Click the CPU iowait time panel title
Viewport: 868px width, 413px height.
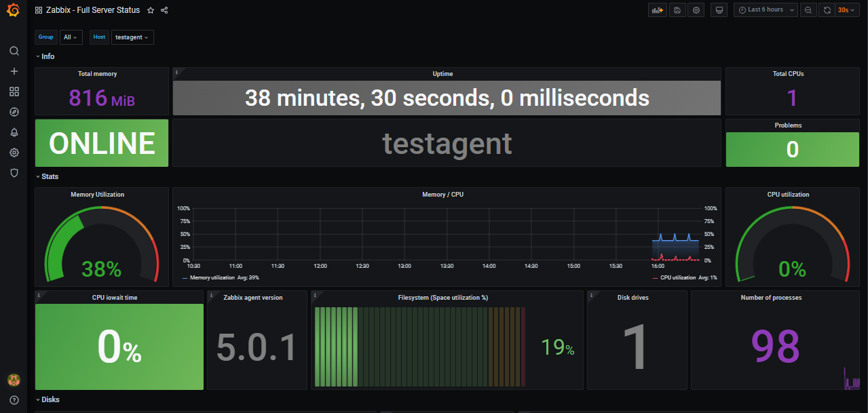point(115,298)
